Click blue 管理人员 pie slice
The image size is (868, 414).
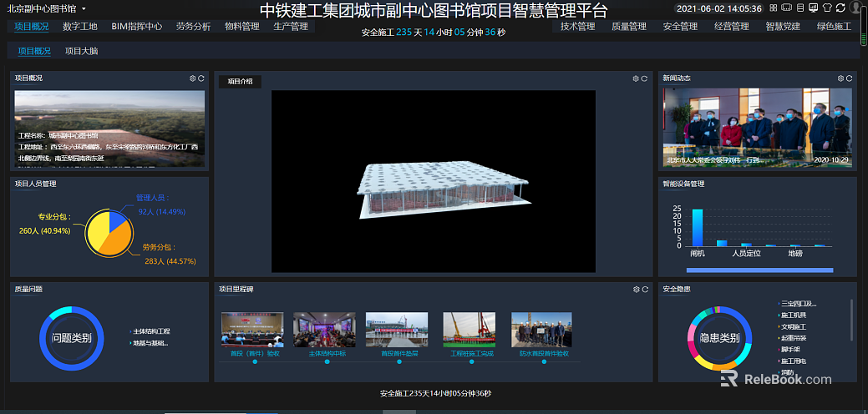[x=116, y=220]
